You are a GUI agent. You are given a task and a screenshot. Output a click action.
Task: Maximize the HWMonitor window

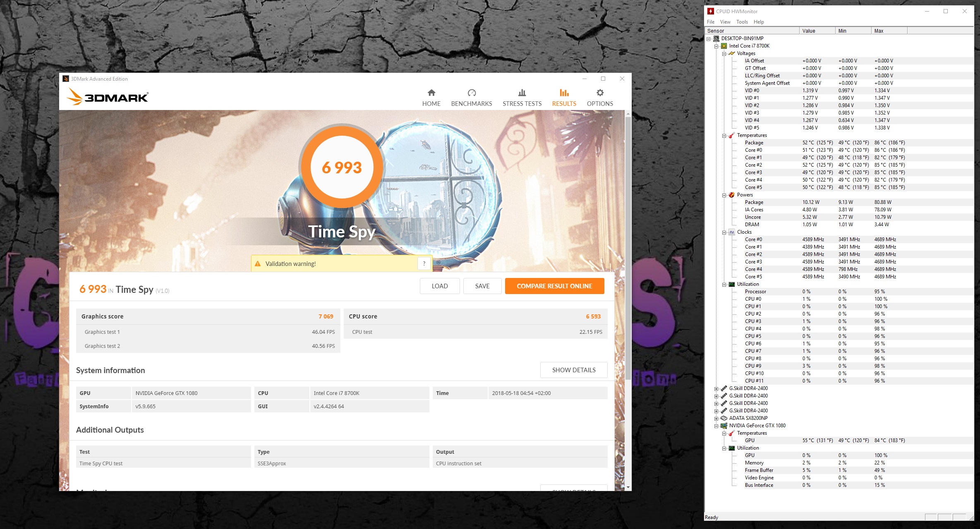[946, 11]
